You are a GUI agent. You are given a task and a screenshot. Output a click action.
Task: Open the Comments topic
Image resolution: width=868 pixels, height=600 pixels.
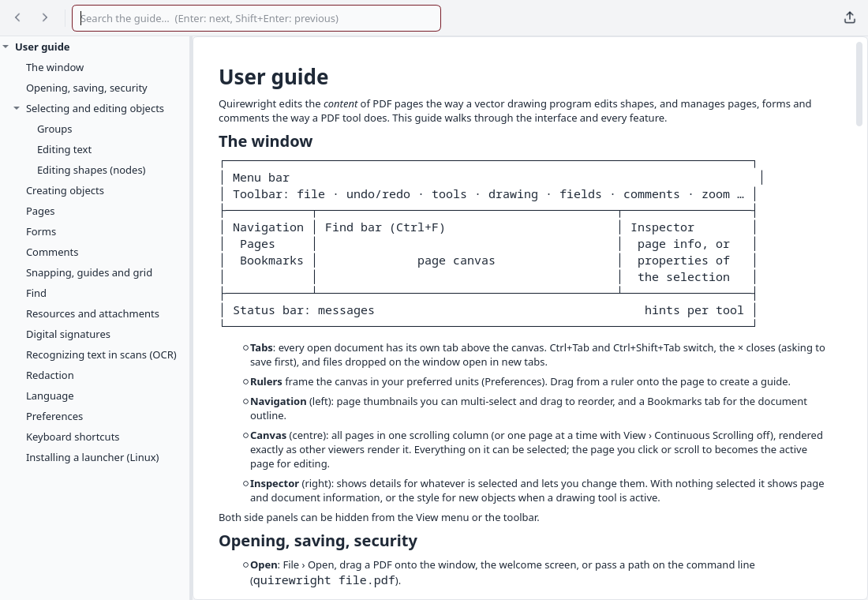[52, 252]
